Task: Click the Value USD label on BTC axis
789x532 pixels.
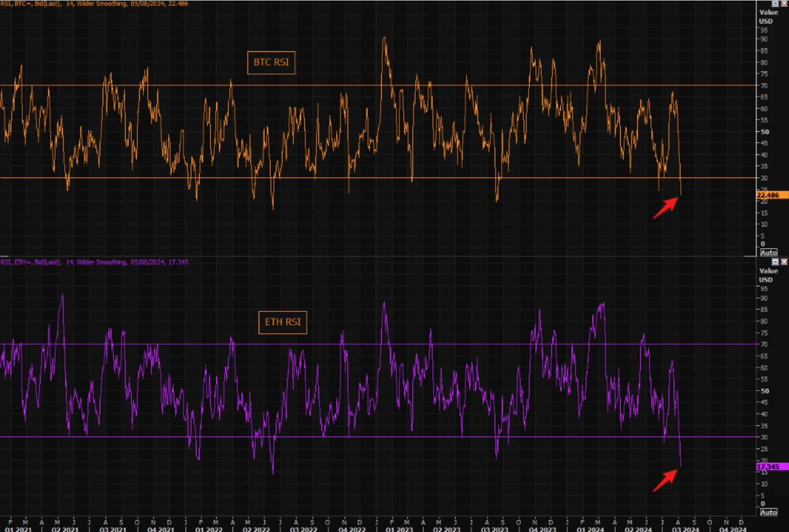Action: point(768,17)
